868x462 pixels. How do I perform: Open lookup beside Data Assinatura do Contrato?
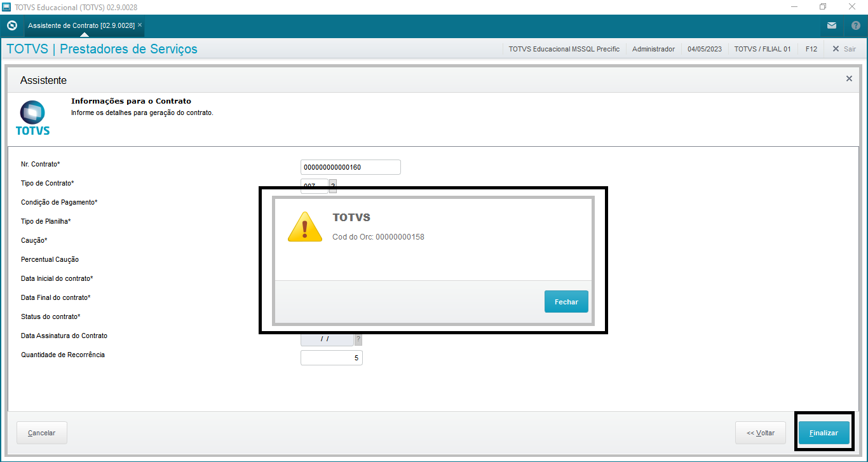[358, 339]
